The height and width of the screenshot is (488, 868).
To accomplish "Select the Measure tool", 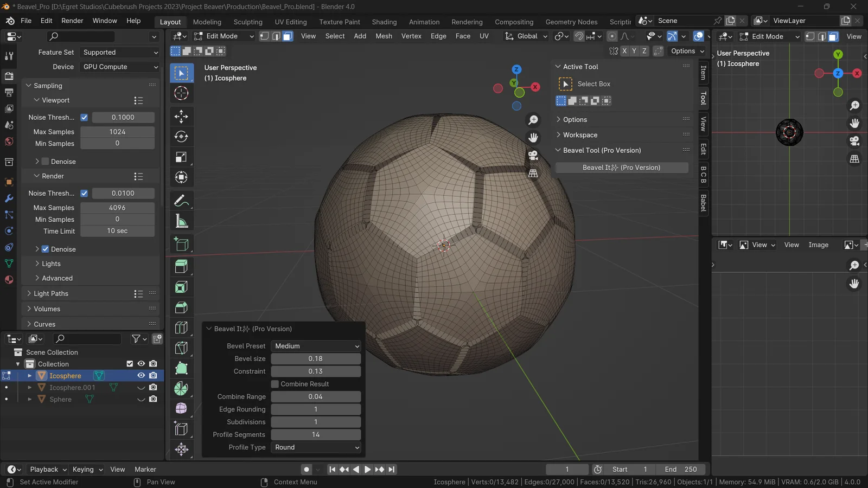I will coord(181,221).
